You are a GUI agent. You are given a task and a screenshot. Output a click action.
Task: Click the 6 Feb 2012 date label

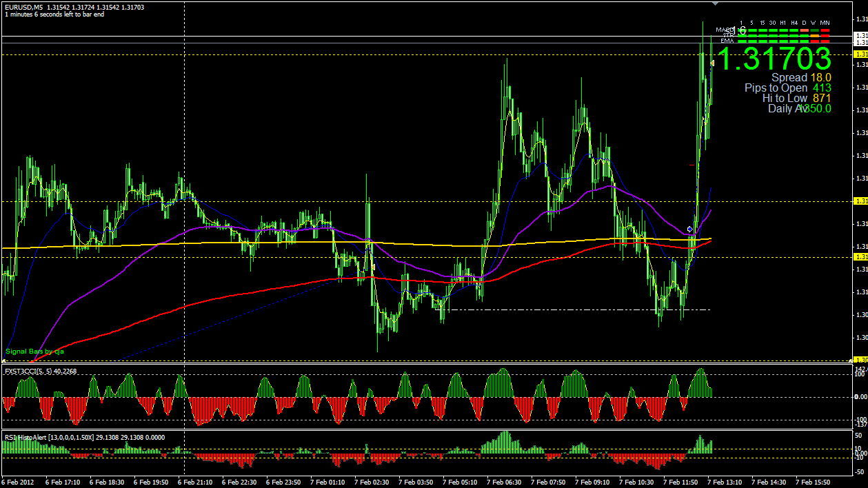pyautogui.click(x=19, y=482)
